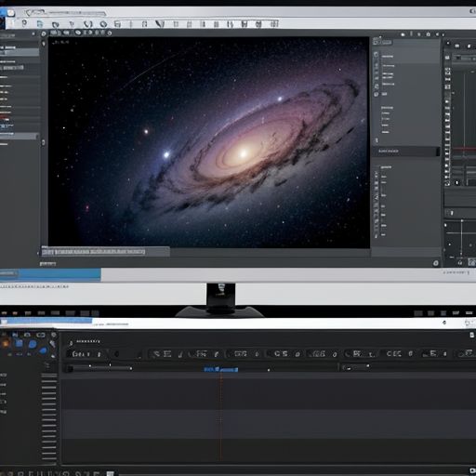Select the dark highlighted row in the right panel
The image size is (476, 476).
click(x=406, y=152)
